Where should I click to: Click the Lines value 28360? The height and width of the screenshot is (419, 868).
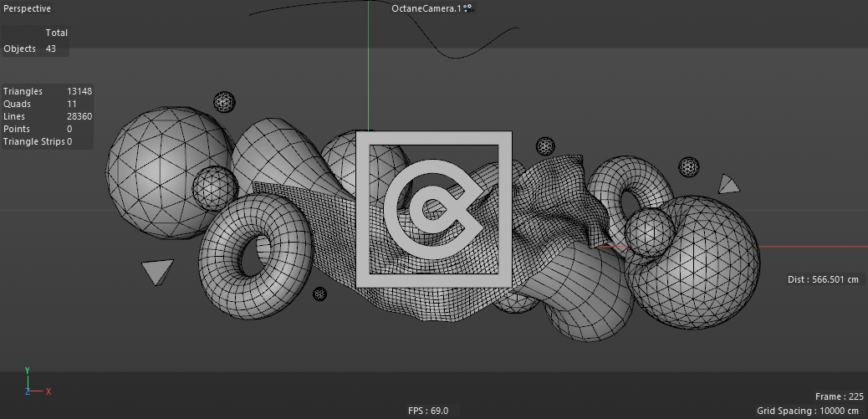[x=79, y=117]
